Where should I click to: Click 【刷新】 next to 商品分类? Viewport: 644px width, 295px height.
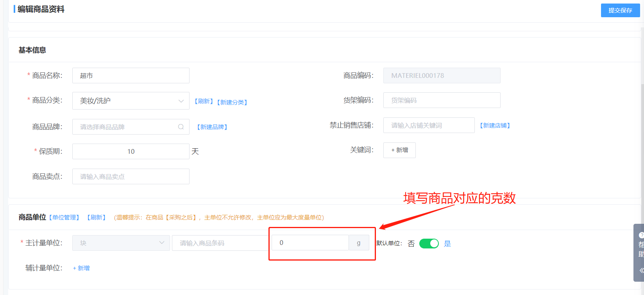(x=204, y=101)
